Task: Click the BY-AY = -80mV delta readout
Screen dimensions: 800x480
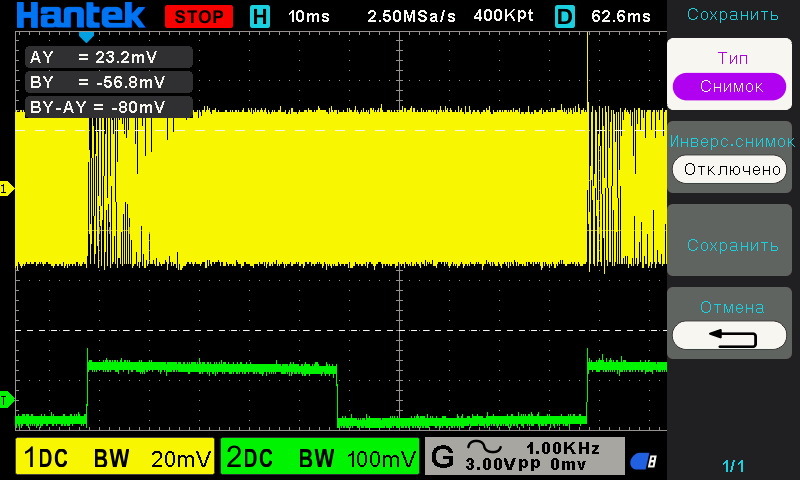Action: point(109,107)
